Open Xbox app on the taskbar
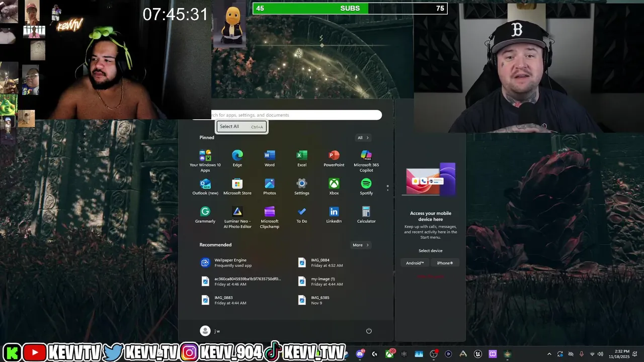644x362 pixels. [x=389, y=354]
